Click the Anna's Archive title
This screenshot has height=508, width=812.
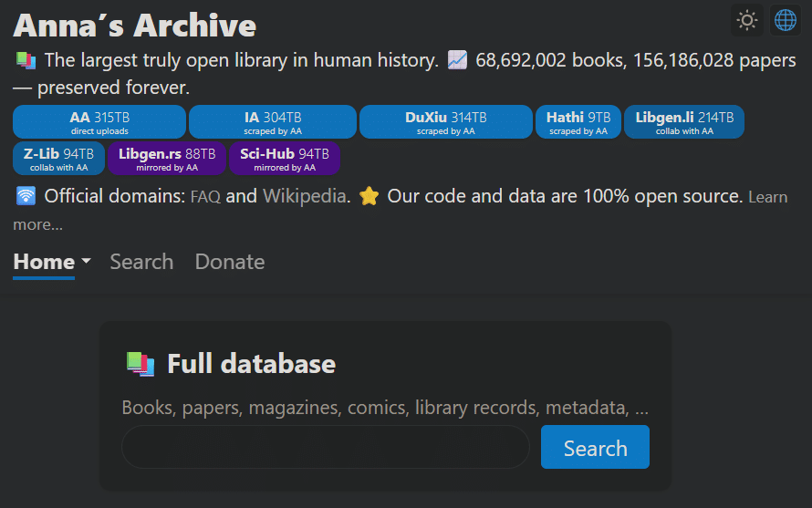click(x=135, y=26)
